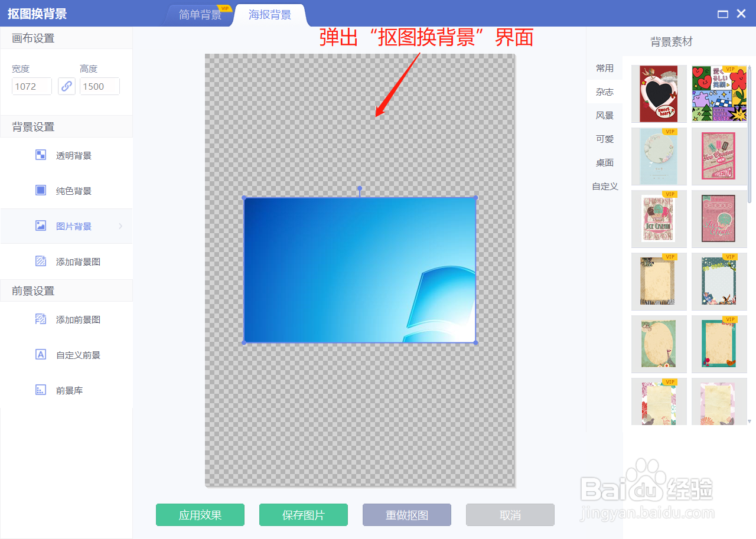Select the heart-shaped sweet heart background thumbnail
Screen dimensions: 756x539
pos(659,93)
